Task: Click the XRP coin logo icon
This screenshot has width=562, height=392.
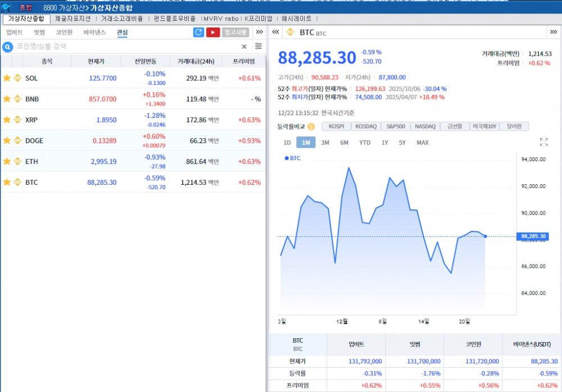Action: coord(16,120)
